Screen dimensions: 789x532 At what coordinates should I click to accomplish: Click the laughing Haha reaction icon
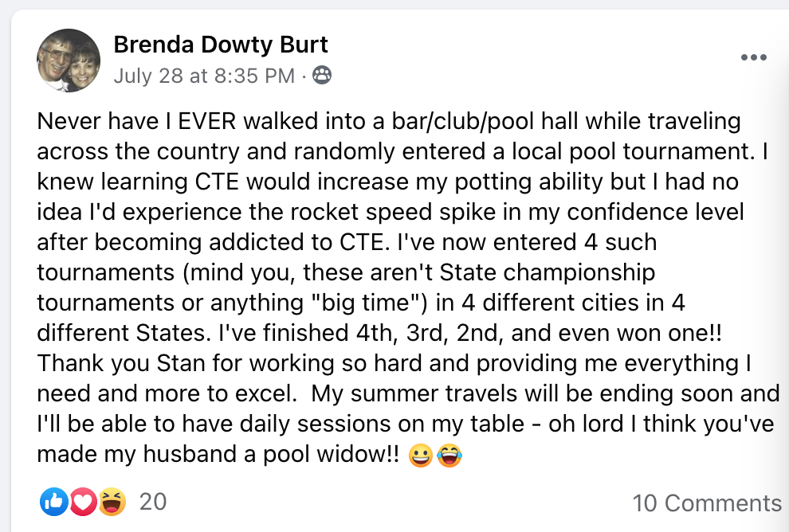(x=112, y=501)
